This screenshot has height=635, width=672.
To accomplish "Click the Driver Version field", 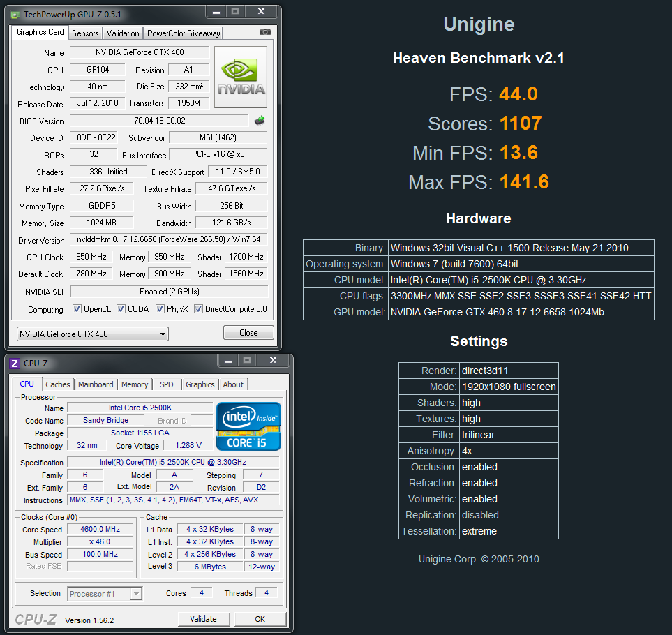I will pyautogui.click(x=169, y=239).
